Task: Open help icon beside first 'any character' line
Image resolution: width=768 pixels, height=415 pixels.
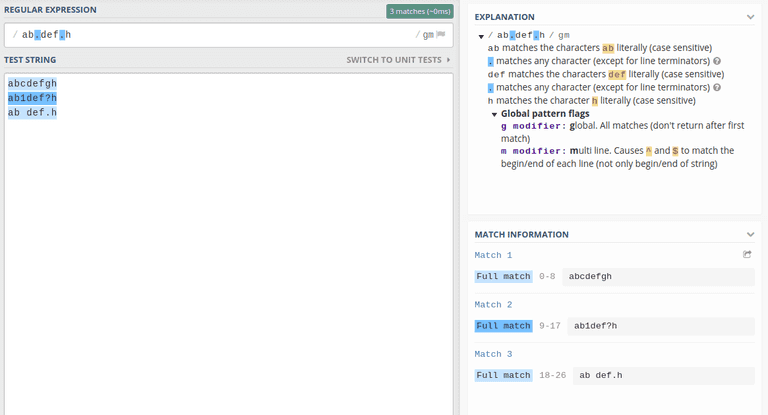Action: (x=717, y=61)
